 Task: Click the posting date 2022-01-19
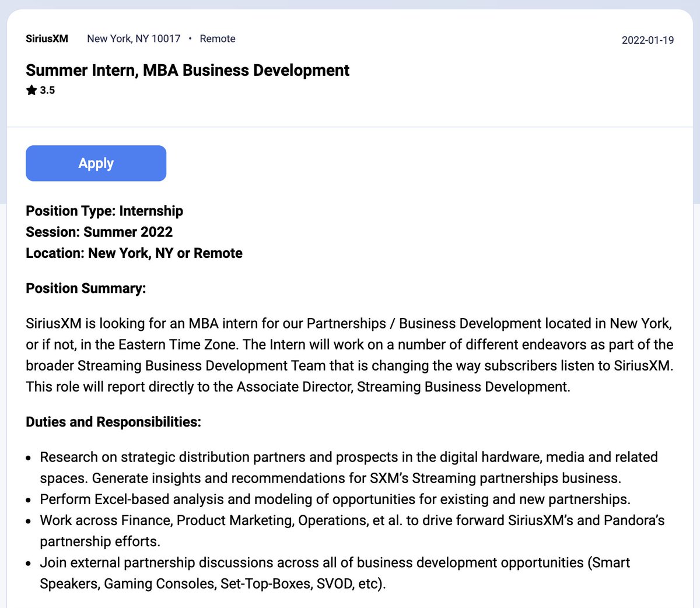[x=647, y=40]
